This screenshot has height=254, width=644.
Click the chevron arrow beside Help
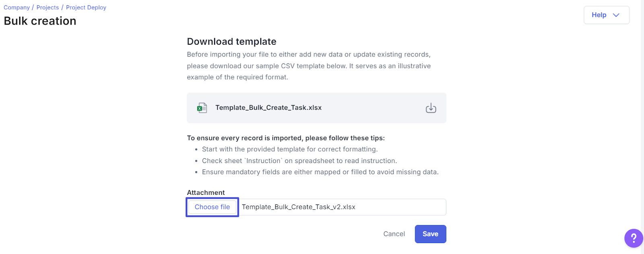[x=616, y=15]
